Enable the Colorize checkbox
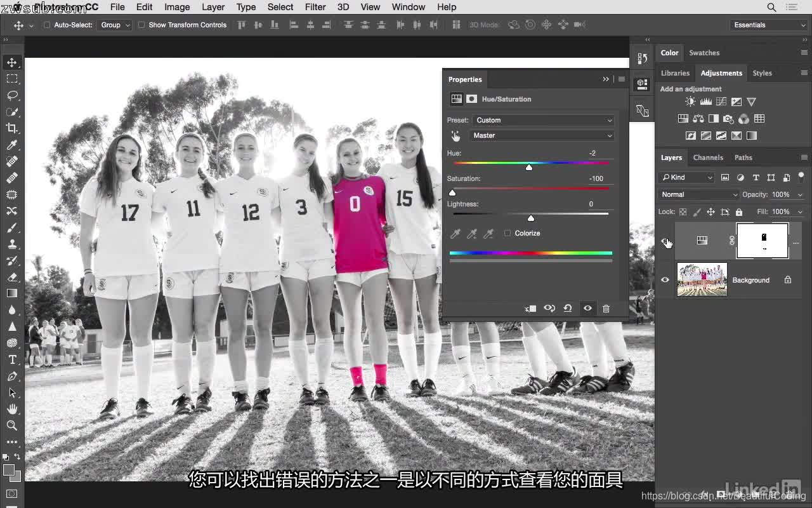The height and width of the screenshot is (508, 812). (507, 233)
